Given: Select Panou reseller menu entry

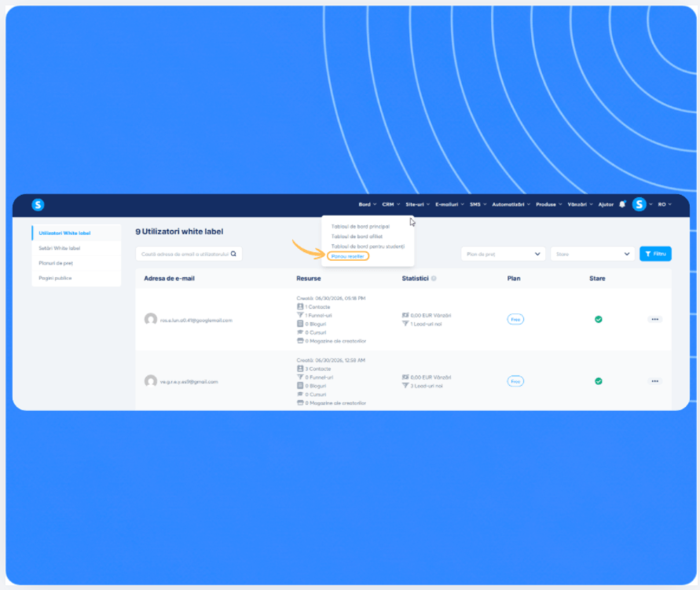Looking at the screenshot, I should tap(348, 256).
